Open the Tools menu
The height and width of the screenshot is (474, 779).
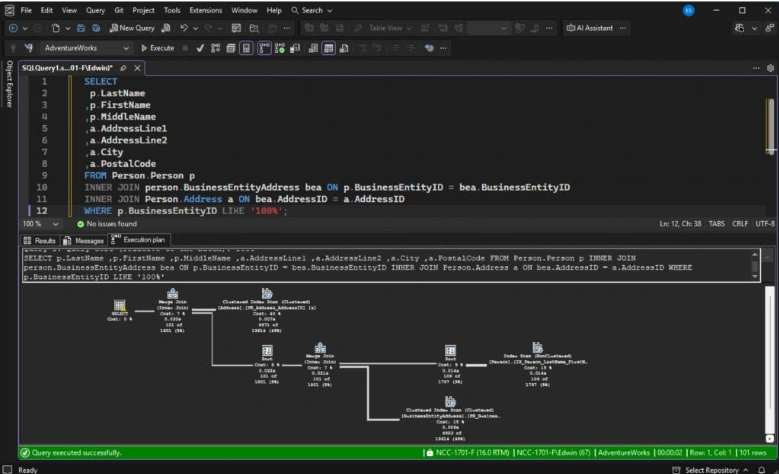172,10
